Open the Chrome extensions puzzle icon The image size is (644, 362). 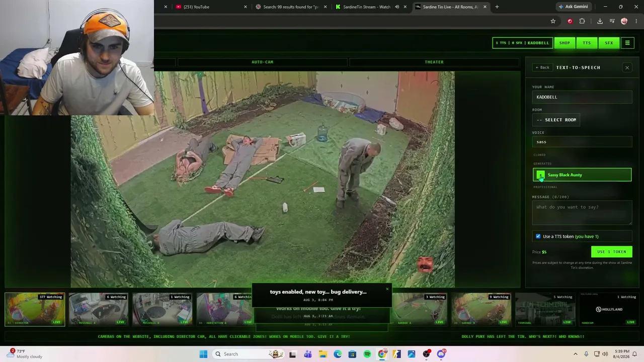(x=582, y=21)
